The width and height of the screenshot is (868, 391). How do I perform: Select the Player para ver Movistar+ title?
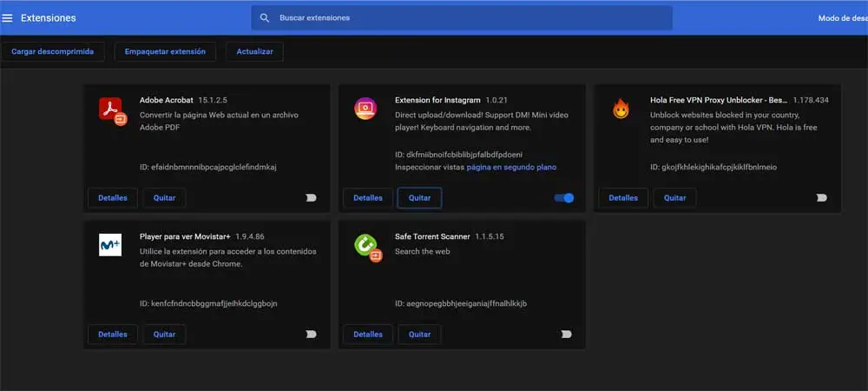[x=185, y=236]
